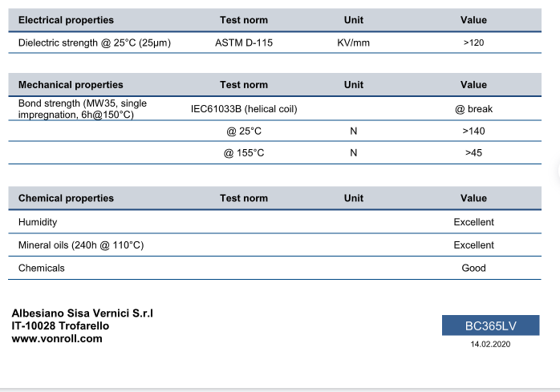Click the KV/mm unit cell
The width and height of the screenshot is (560, 392).
pos(353,42)
